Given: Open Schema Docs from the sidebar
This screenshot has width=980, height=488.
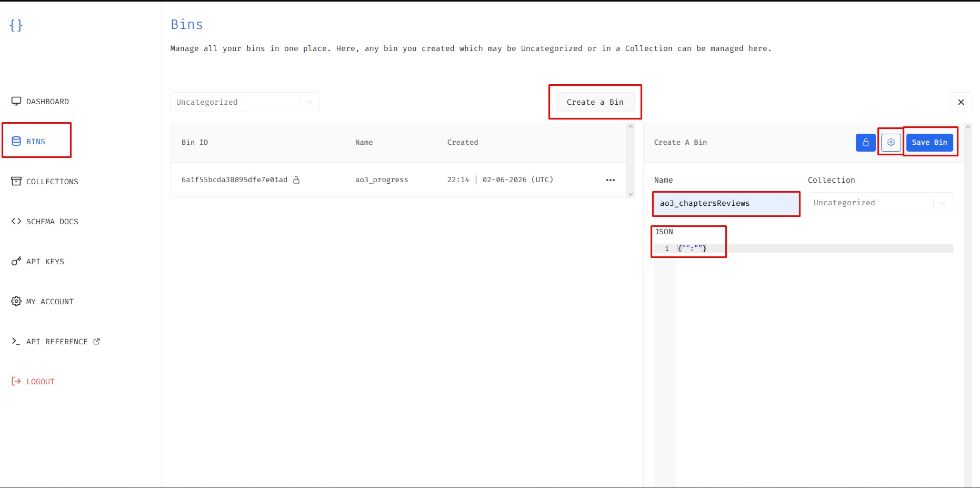Looking at the screenshot, I should pyautogui.click(x=45, y=222).
